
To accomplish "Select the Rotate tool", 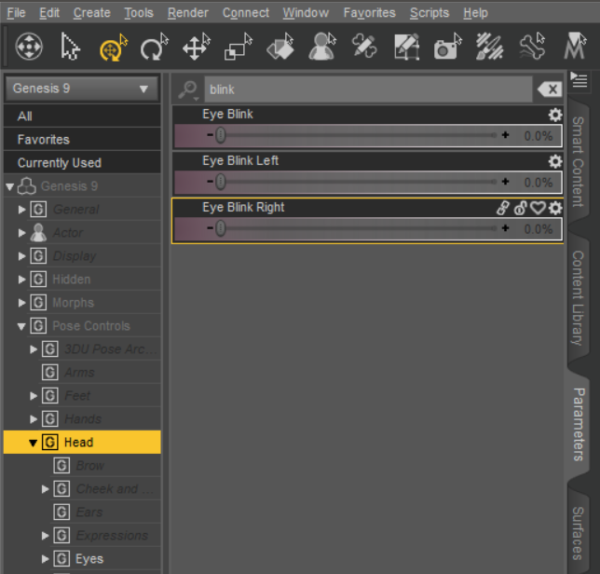I will [x=154, y=47].
